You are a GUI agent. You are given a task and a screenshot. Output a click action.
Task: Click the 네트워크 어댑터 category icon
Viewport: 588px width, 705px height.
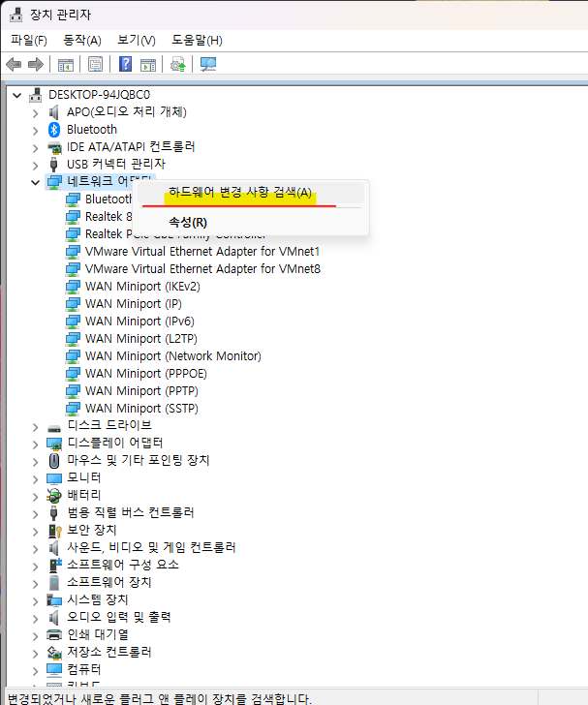click(x=54, y=182)
